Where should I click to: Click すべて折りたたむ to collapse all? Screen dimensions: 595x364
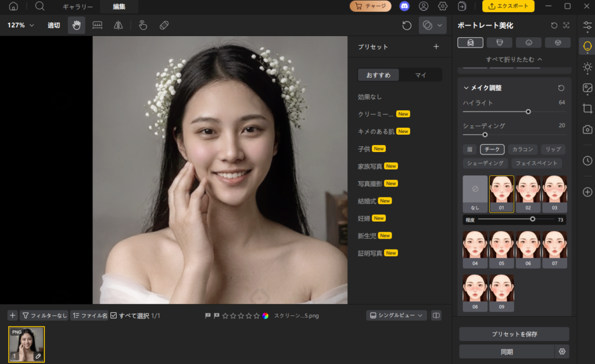(514, 60)
